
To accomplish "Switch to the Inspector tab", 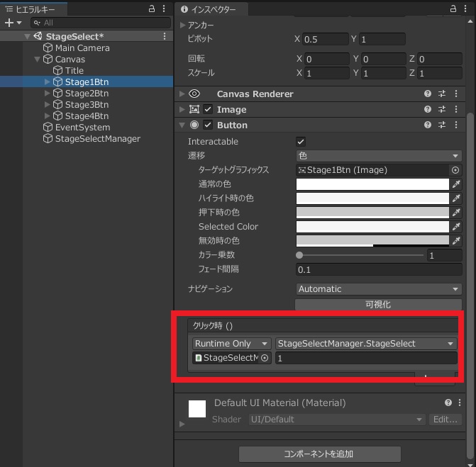I will [x=211, y=9].
